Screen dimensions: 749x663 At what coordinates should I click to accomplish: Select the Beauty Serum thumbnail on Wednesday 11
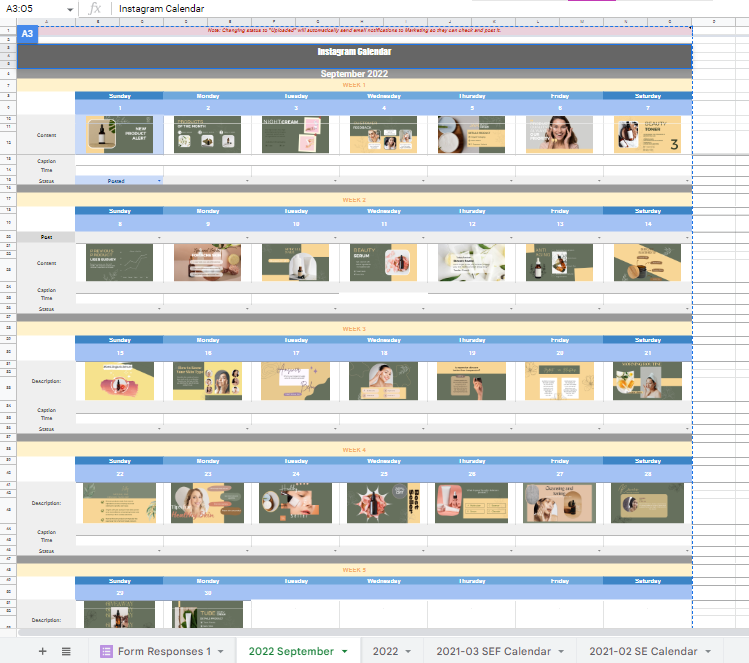pos(383,263)
